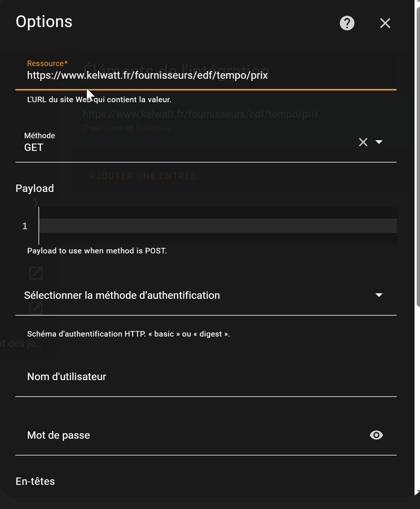This screenshot has width=420, height=509.
Task: Click the orange Ressource* field label
Action: pos(47,63)
